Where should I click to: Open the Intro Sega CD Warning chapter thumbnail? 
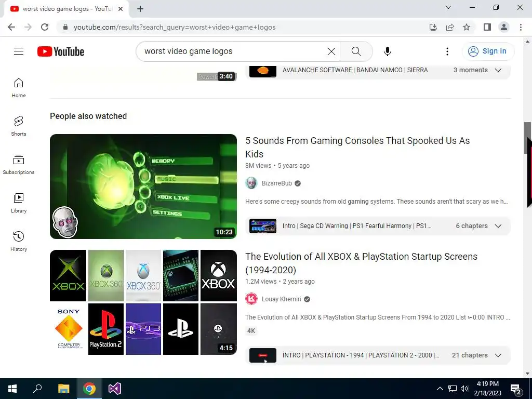(263, 226)
